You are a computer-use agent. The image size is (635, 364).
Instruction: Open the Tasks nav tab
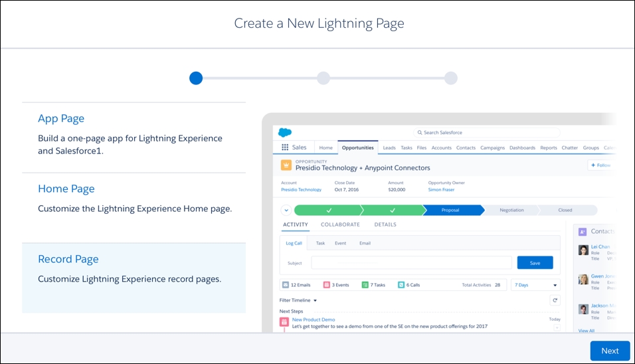pyautogui.click(x=407, y=147)
